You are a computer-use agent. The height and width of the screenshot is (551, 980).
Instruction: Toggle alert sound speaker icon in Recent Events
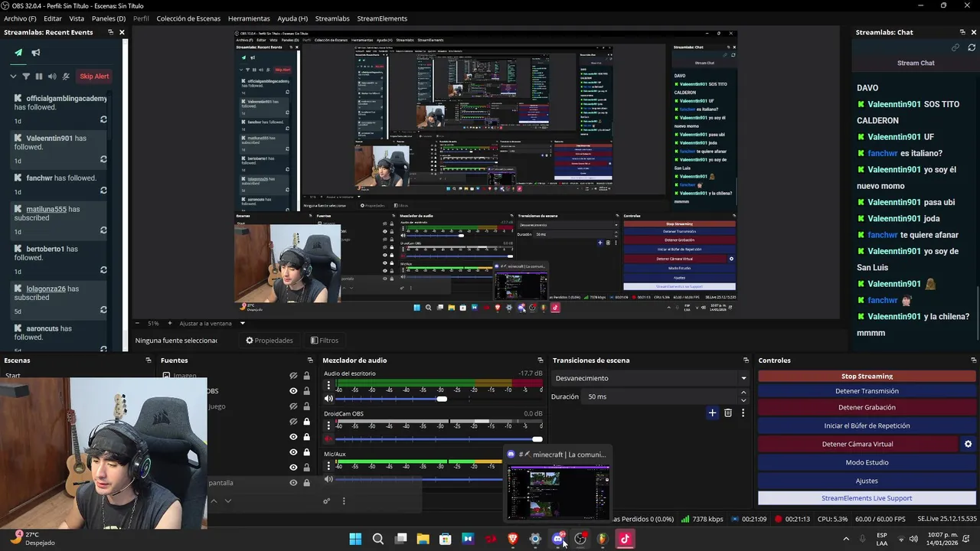point(52,77)
